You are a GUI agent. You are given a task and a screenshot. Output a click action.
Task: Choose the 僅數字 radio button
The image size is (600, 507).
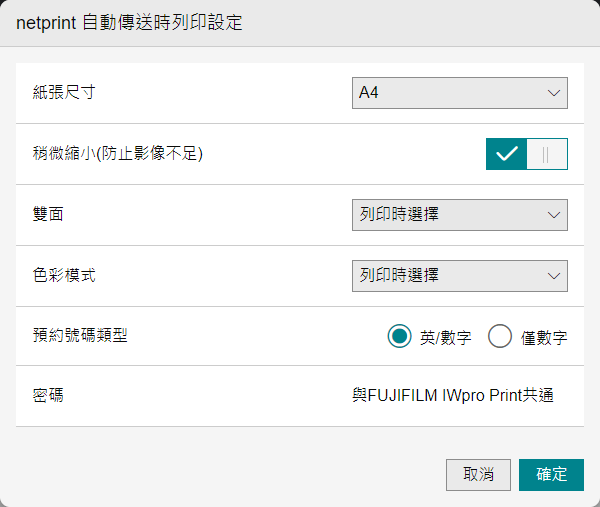(x=500, y=337)
